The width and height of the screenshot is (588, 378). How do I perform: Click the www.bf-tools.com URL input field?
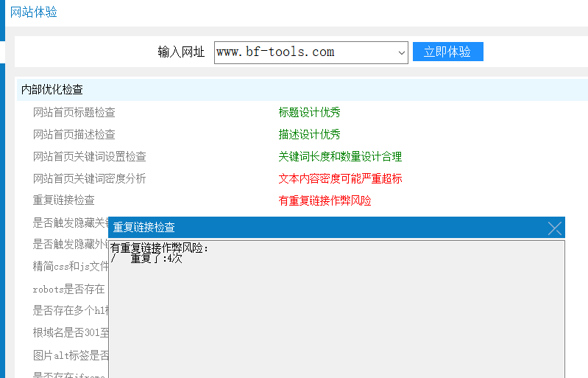[x=305, y=52]
